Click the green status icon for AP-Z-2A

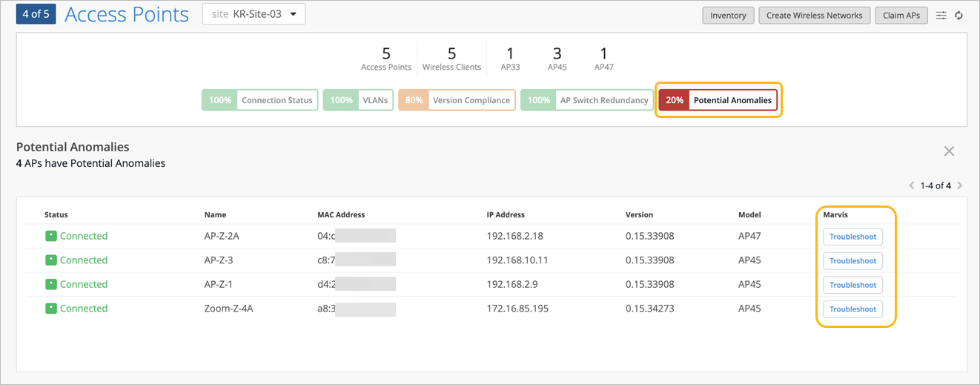(x=50, y=236)
